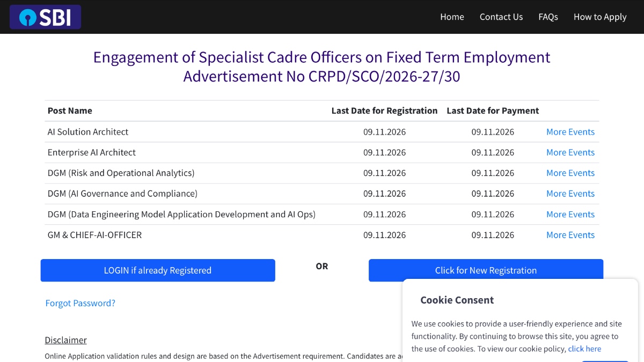Open cookie policy 'click here' link
This screenshot has width=644, height=362.
[x=584, y=349]
